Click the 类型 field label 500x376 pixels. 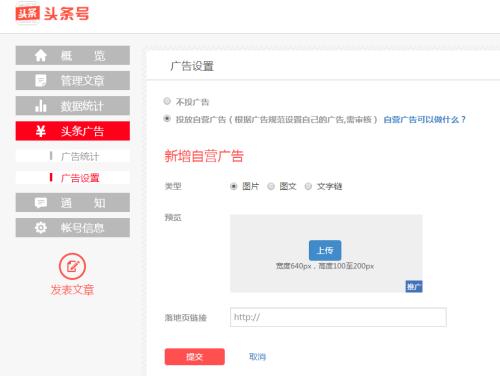(x=173, y=186)
